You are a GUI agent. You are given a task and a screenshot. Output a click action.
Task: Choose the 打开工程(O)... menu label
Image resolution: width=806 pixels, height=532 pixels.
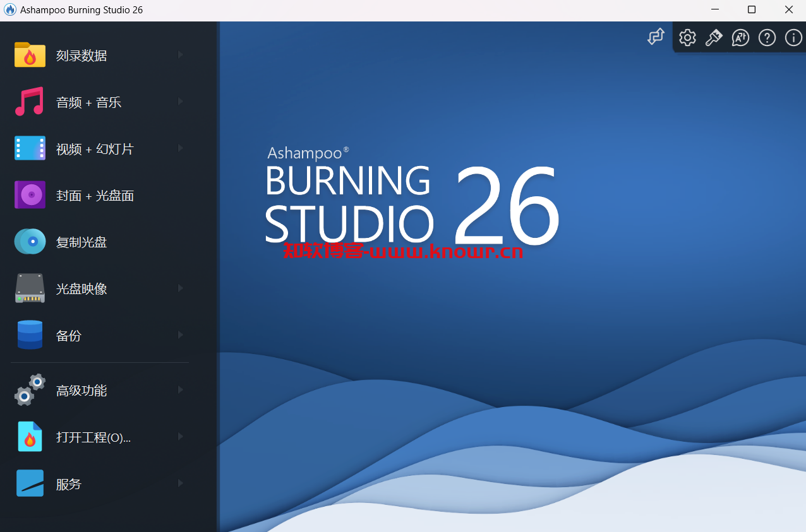tap(93, 437)
